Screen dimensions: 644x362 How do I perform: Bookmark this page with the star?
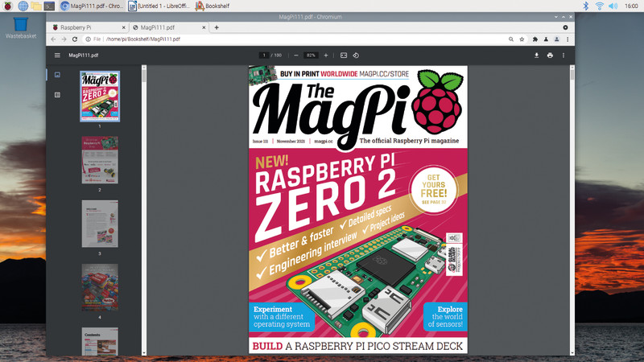tap(522, 39)
